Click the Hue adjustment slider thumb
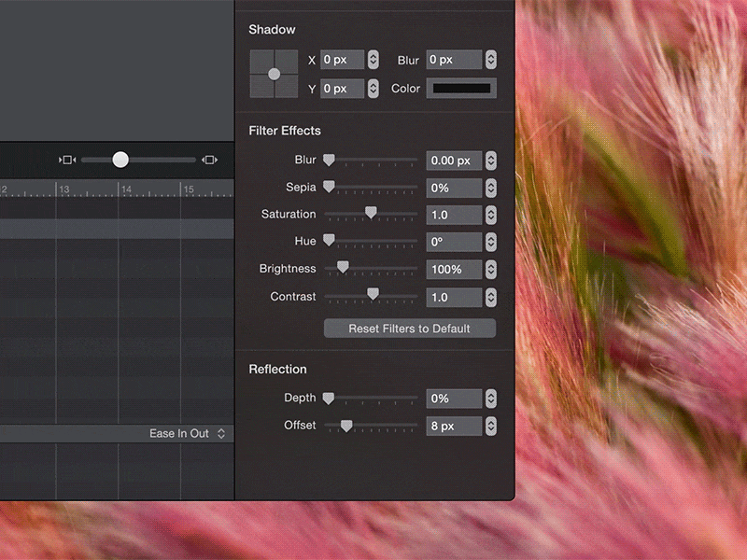Viewport: 747px width, 560px height. click(328, 240)
